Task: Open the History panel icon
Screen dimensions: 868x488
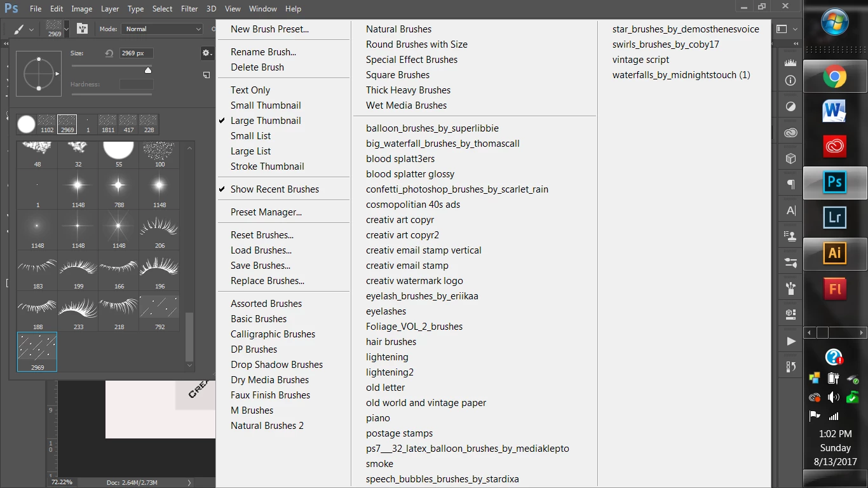Action: coord(790,367)
